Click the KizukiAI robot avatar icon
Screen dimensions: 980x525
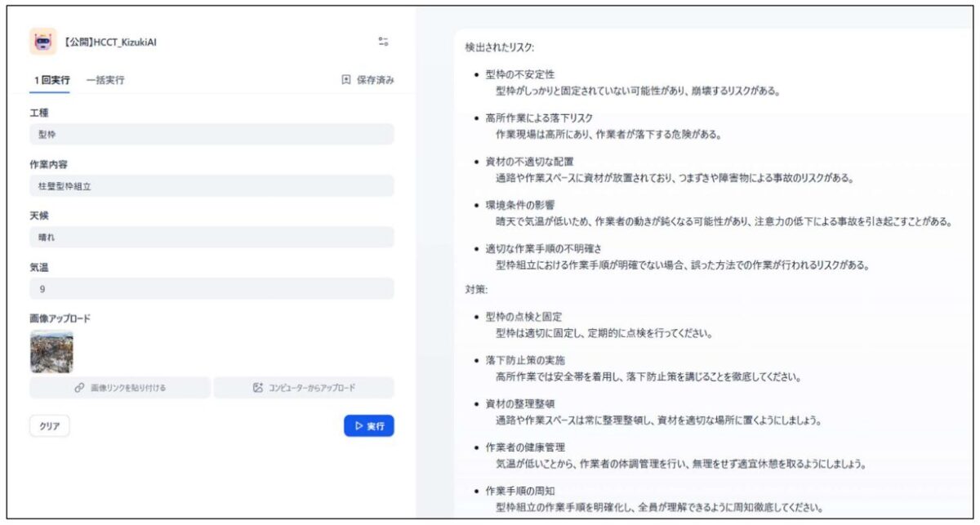pyautogui.click(x=42, y=42)
